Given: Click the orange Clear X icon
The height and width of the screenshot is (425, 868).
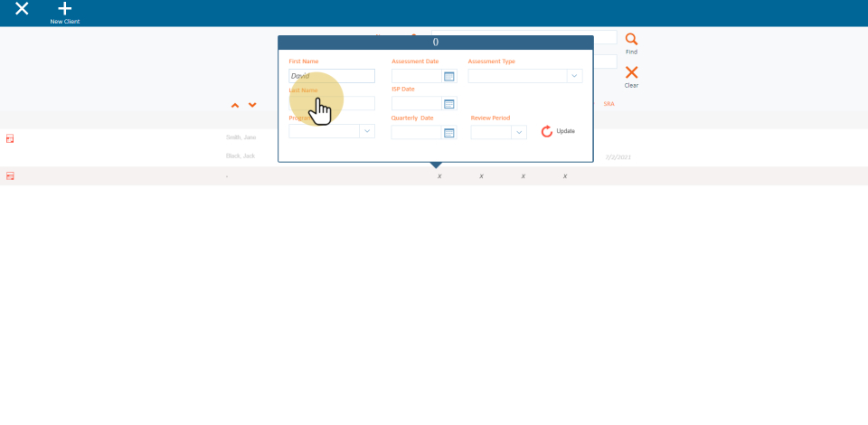Looking at the screenshot, I should (x=631, y=72).
